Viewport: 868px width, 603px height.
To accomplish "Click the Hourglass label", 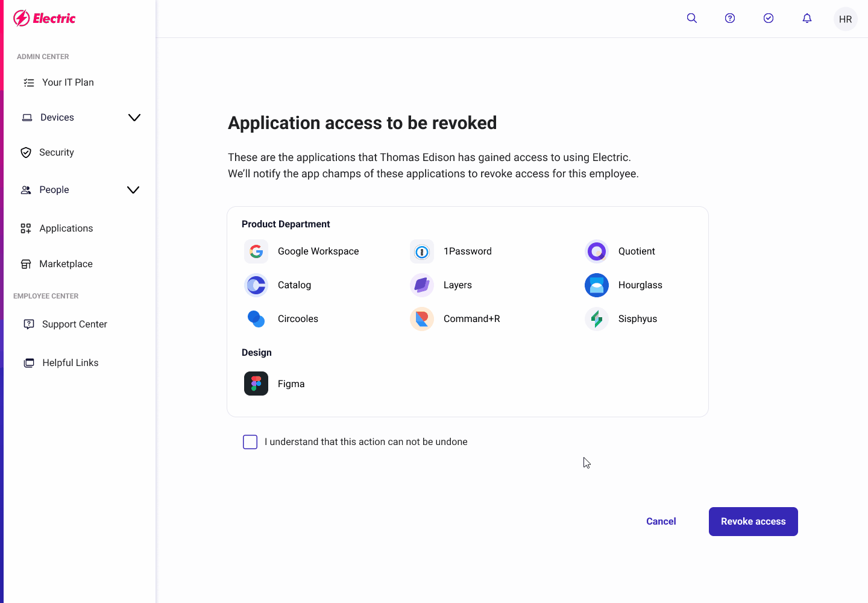I will click(x=640, y=285).
